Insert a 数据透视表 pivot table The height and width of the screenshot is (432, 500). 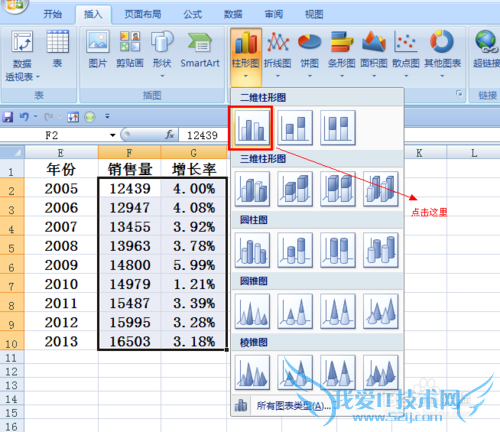point(22,56)
